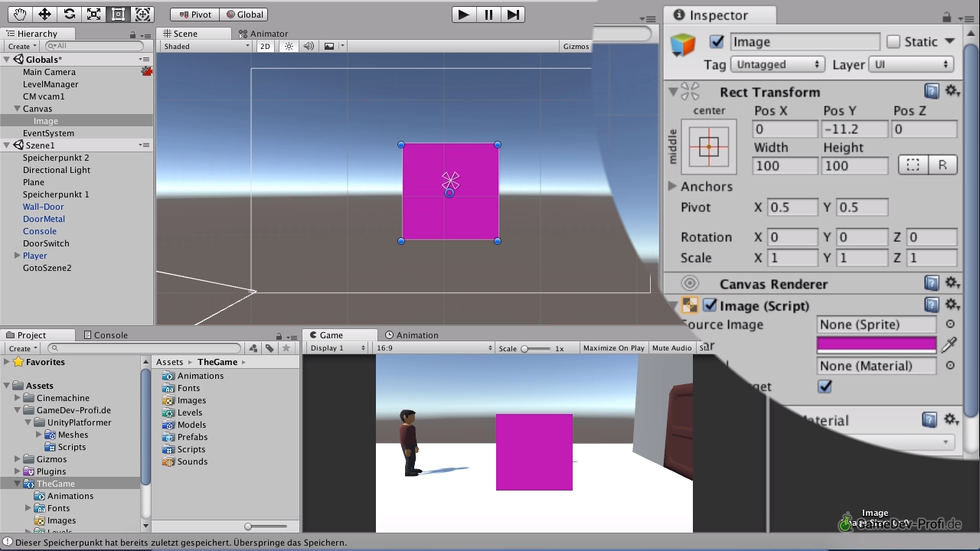Open Image Script help book icon
The image size is (980, 551).
[931, 305]
